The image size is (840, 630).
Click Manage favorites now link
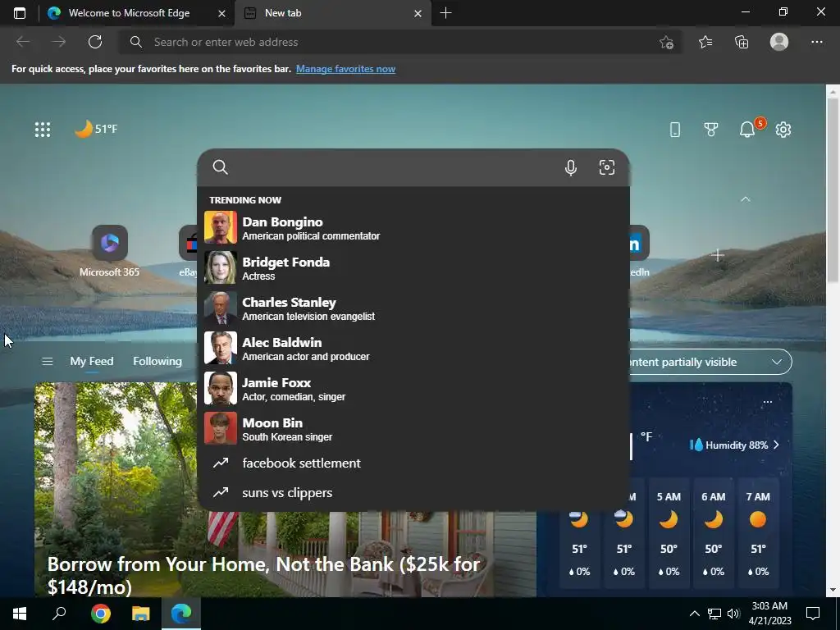(345, 69)
